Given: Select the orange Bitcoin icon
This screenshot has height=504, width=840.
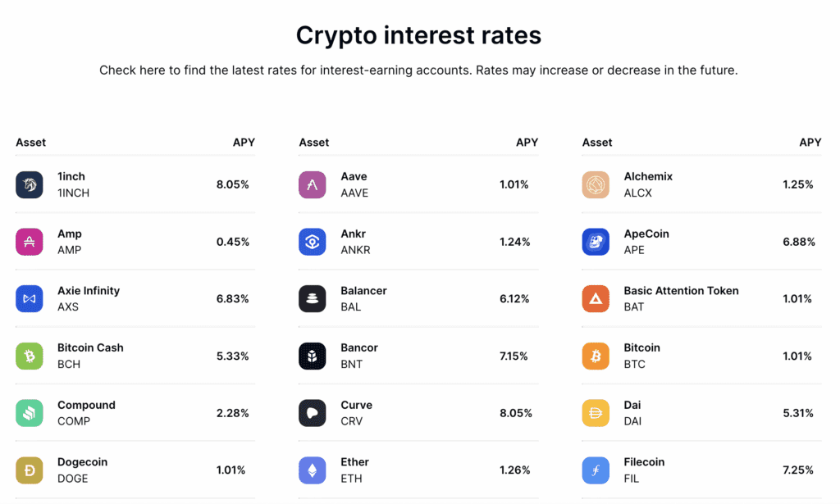Looking at the screenshot, I should coord(596,356).
